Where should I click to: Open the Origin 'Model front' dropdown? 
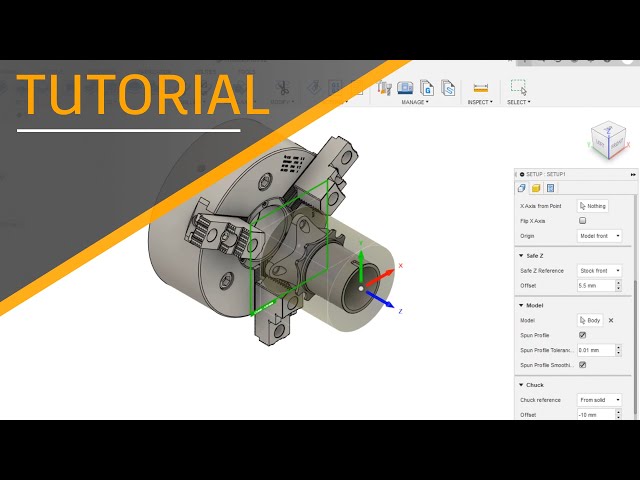coord(599,236)
